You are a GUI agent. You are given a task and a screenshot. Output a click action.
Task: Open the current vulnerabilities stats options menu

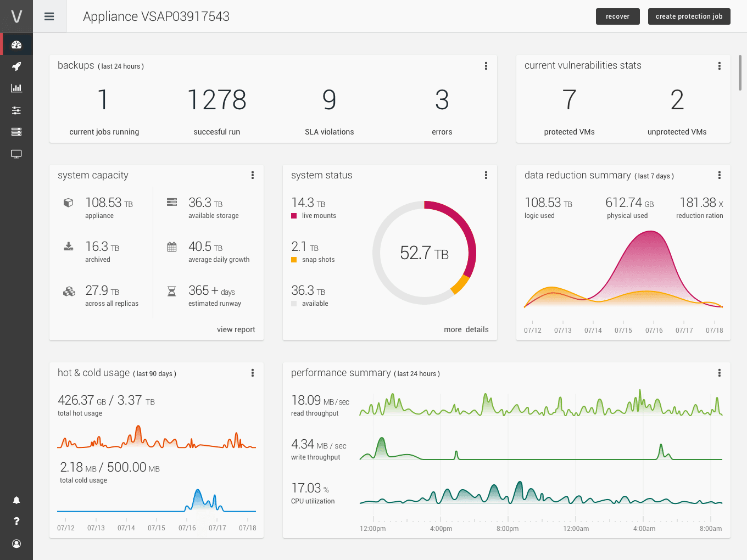click(x=720, y=66)
